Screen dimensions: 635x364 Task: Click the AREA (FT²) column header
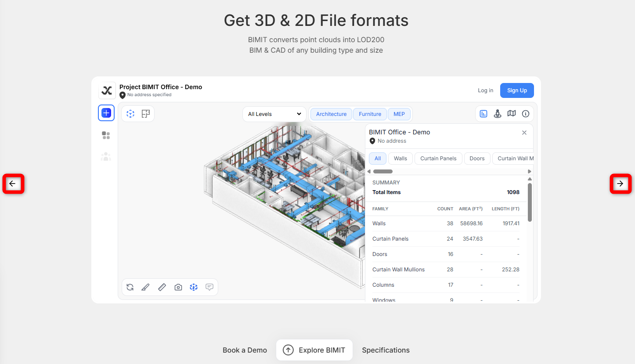click(x=471, y=209)
